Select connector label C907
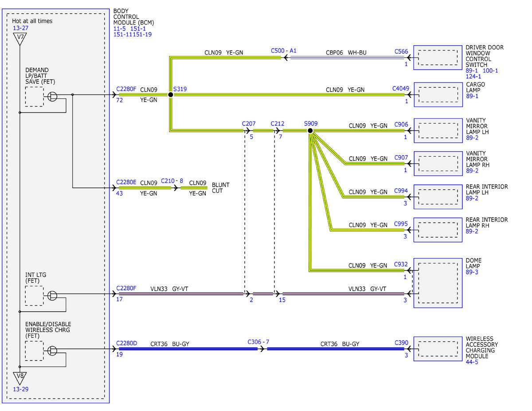 401,158
